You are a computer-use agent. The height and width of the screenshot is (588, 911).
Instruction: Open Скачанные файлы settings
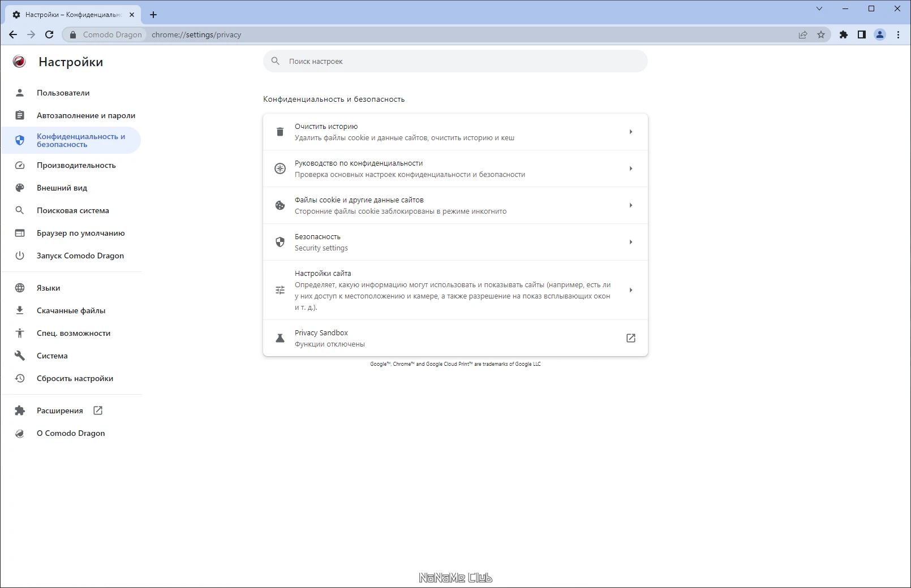[71, 310]
